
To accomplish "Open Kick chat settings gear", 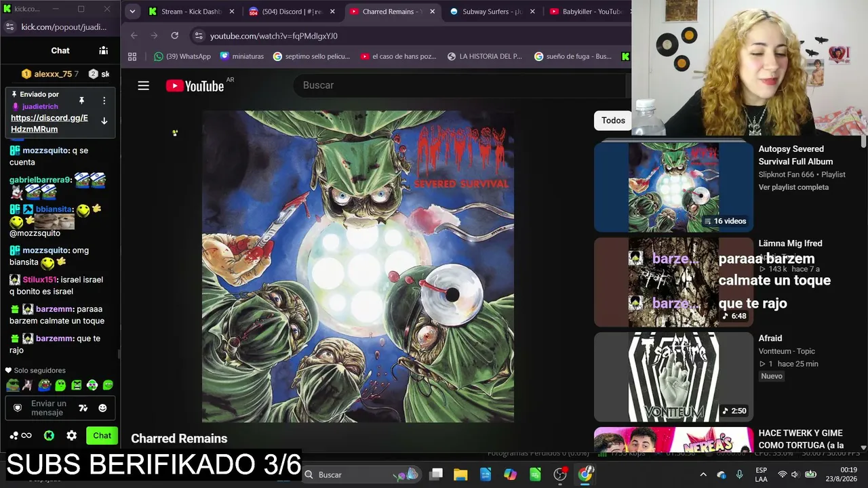I will click(71, 435).
